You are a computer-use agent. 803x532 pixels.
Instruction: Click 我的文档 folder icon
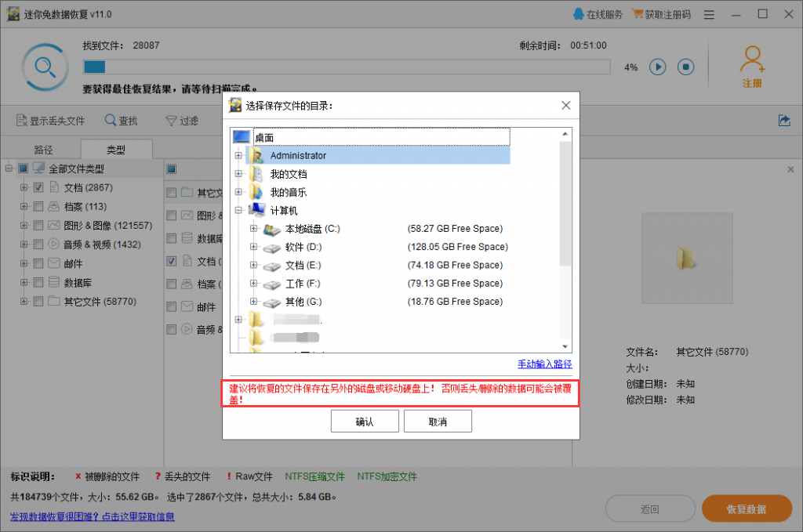click(x=257, y=174)
